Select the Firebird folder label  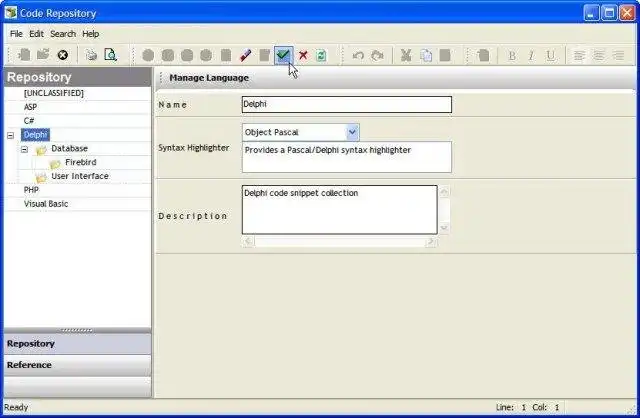click(x=81, y=162)
